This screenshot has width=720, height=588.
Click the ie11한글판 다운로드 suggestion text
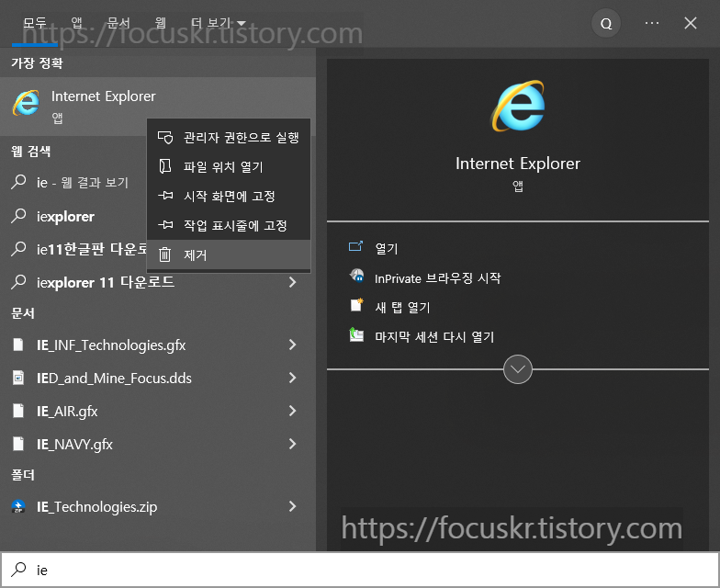[92, 249]
